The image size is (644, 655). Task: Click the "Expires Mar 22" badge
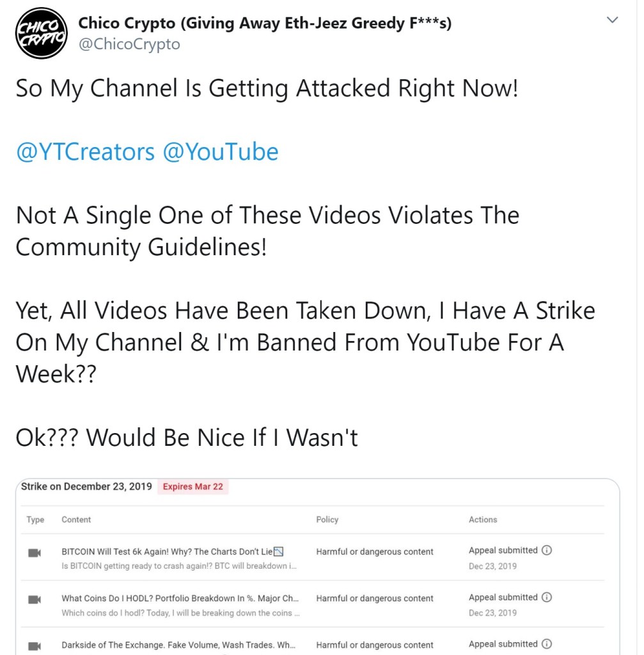192,487
